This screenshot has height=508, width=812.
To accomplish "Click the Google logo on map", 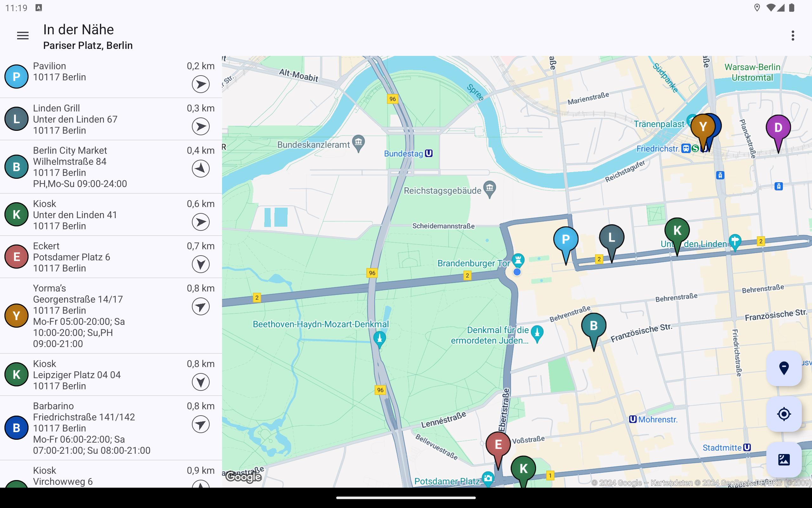I will tap(244, 477).
